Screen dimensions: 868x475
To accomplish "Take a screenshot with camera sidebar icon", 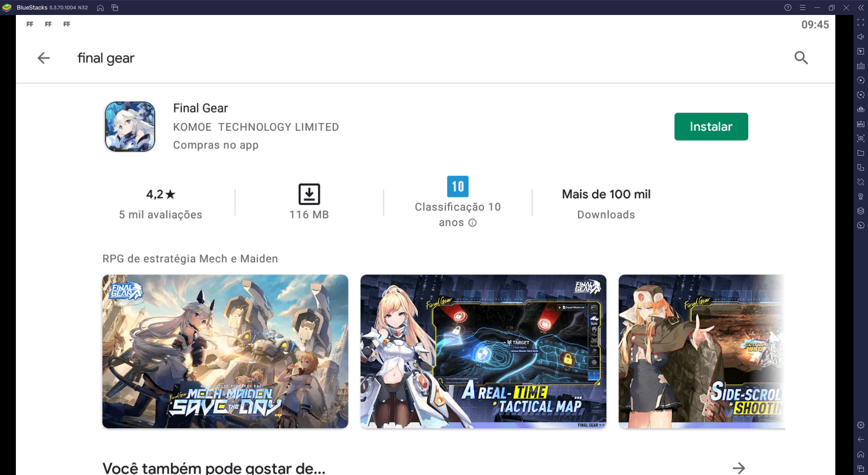I will (x=861, y=138).
